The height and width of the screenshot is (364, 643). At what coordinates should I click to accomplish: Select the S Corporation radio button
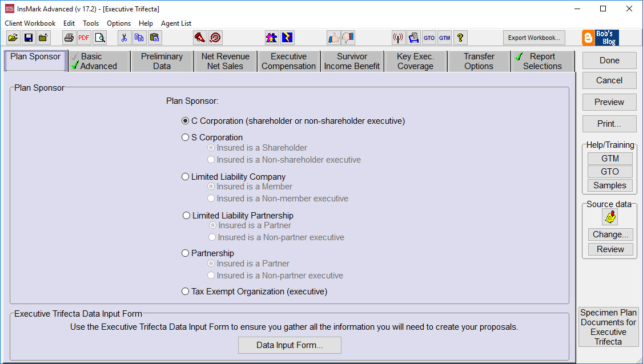185,137
